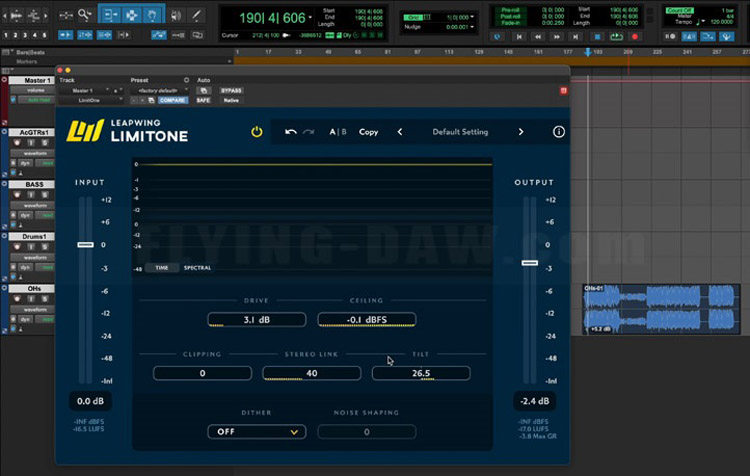This screenshot has width=750, height=476.
Task: Select the Trim tool
Action: coord(110,15)
